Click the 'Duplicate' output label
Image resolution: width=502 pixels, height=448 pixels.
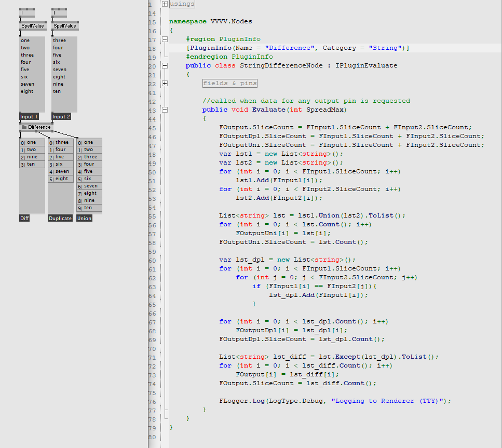pyautogui.click(x=60, y=218)
